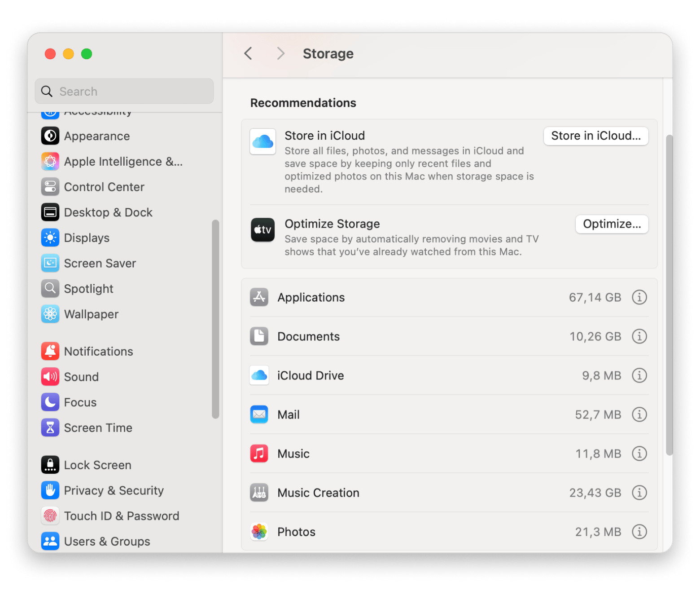Select Touch ID fingerprint icon

tap(50, 516)
